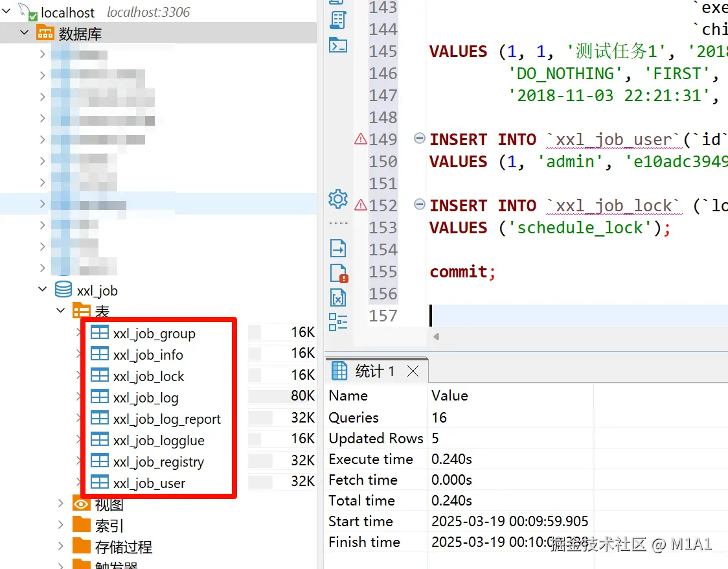Click the panels layout list icon

(x=338, y=322)
